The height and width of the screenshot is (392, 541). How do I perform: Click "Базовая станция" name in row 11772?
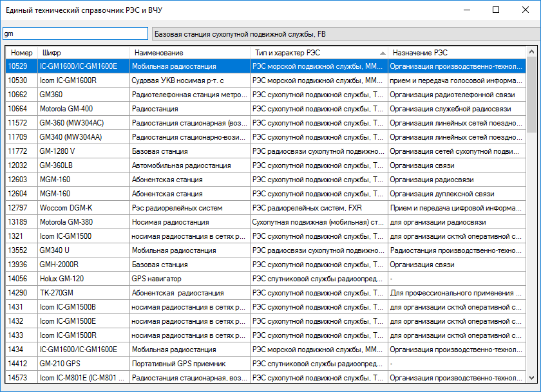[190, 151]
